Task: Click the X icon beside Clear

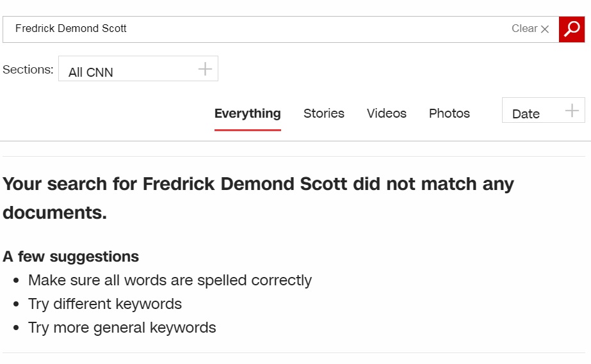Action: (545, 29)
